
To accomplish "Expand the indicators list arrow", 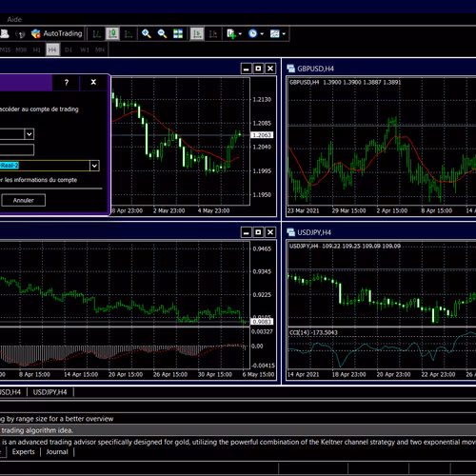I will pyautogui.click(x=240, y=33).
